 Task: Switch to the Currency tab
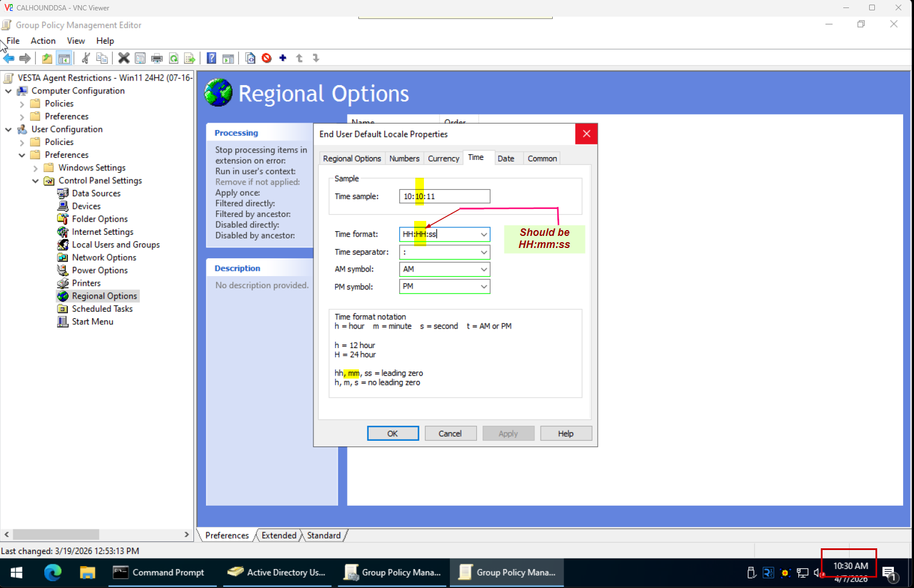443,159
